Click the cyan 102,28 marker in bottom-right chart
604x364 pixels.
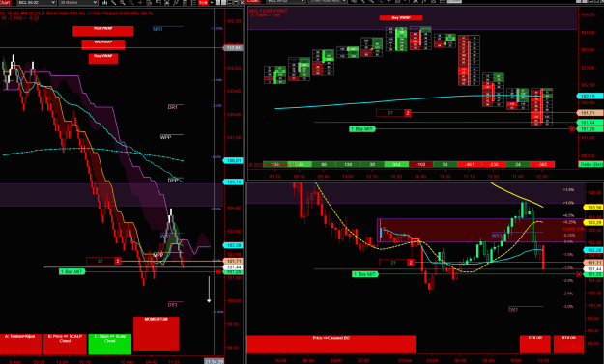(x=593, y=250)
